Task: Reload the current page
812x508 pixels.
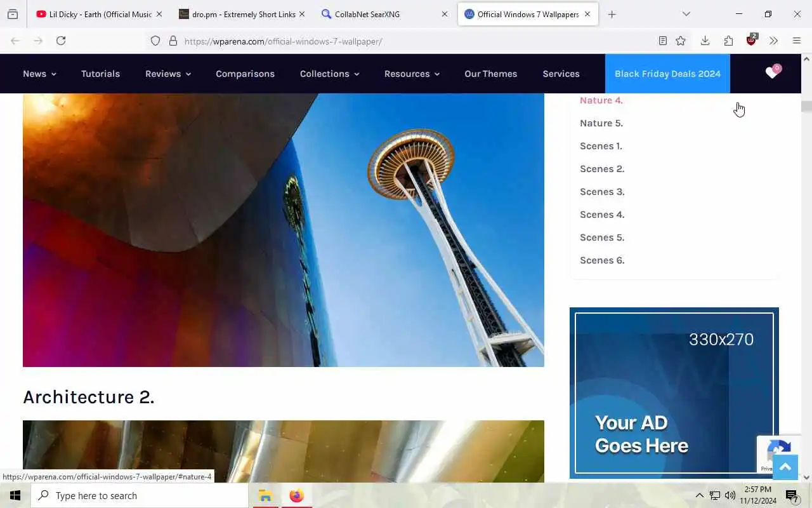Action: pyautogui.click(x=61, y=41)
